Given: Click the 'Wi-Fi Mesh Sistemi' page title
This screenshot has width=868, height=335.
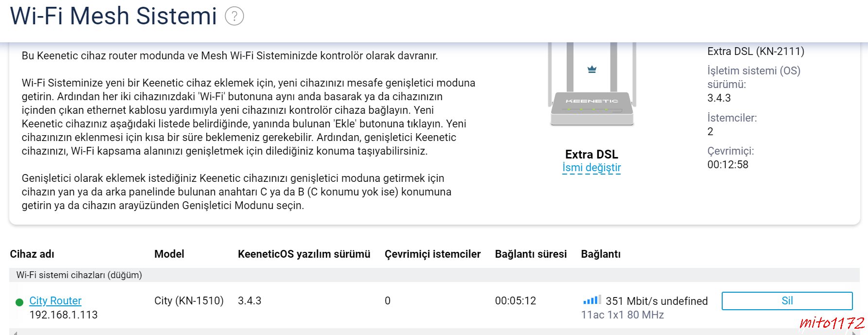Looking at the screenshot, I should coord(113,16).
